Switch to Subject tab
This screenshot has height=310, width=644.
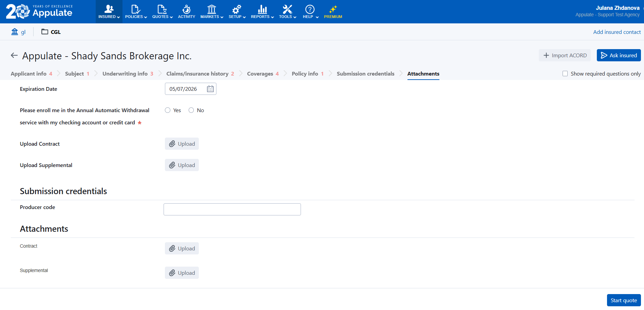[x=77, y=74]
